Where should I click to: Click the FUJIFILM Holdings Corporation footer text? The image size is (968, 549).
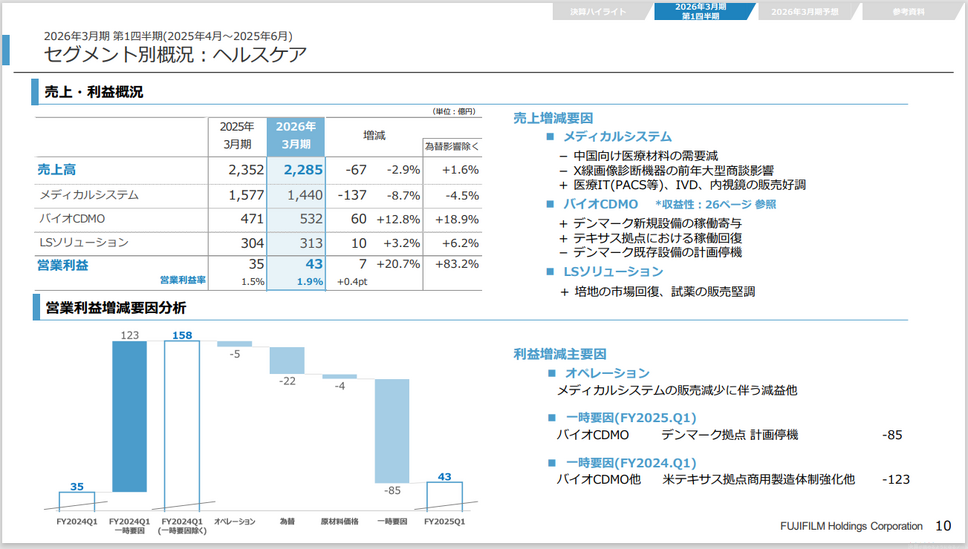851,526
